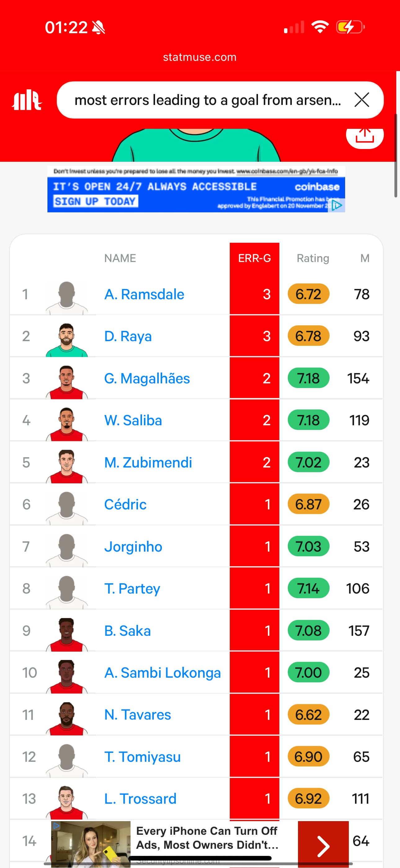The image size is (400, 868).
Task: Tap D. Raya's avatar image
Action: [67, 340]
